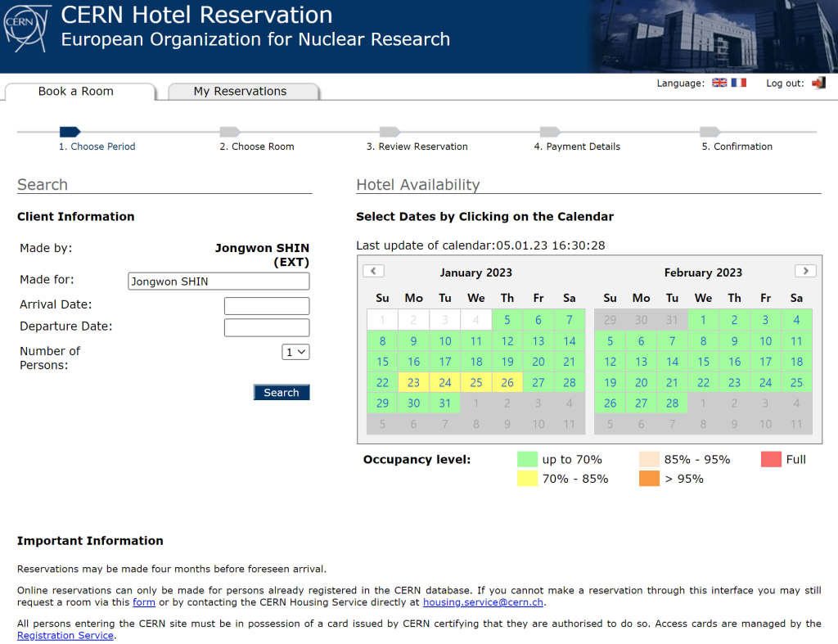
Task: Go to next month in calendar
Action: tap(805, 271)
